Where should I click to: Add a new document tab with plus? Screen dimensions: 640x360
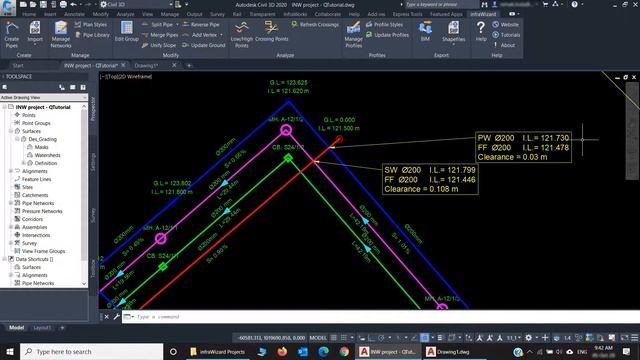[x=189, y=65]
